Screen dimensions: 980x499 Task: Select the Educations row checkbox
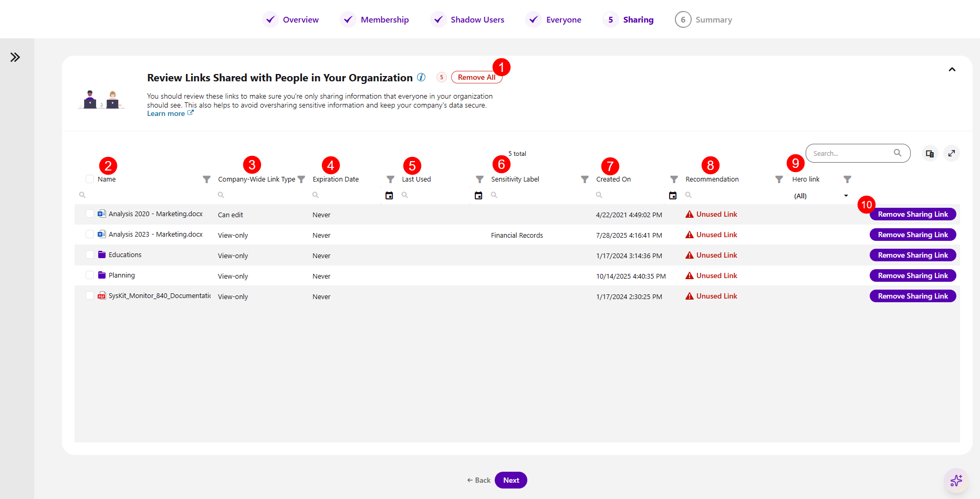90,254
